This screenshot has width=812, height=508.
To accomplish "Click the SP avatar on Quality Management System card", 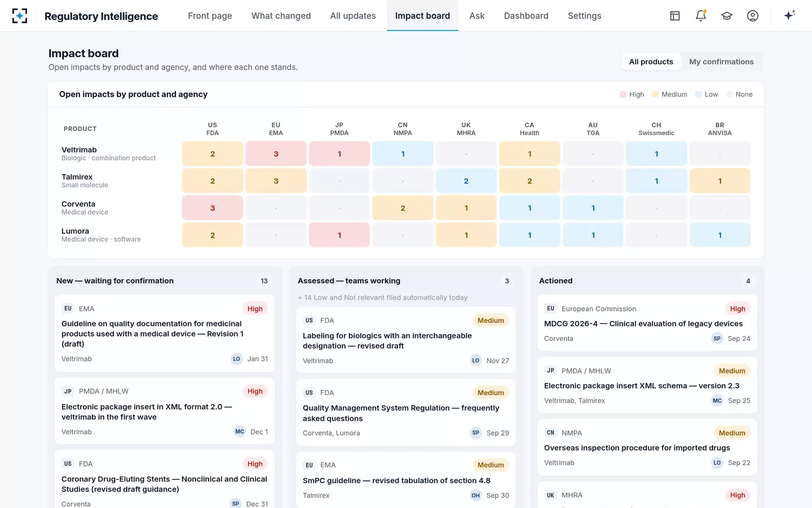I will 476,433.
